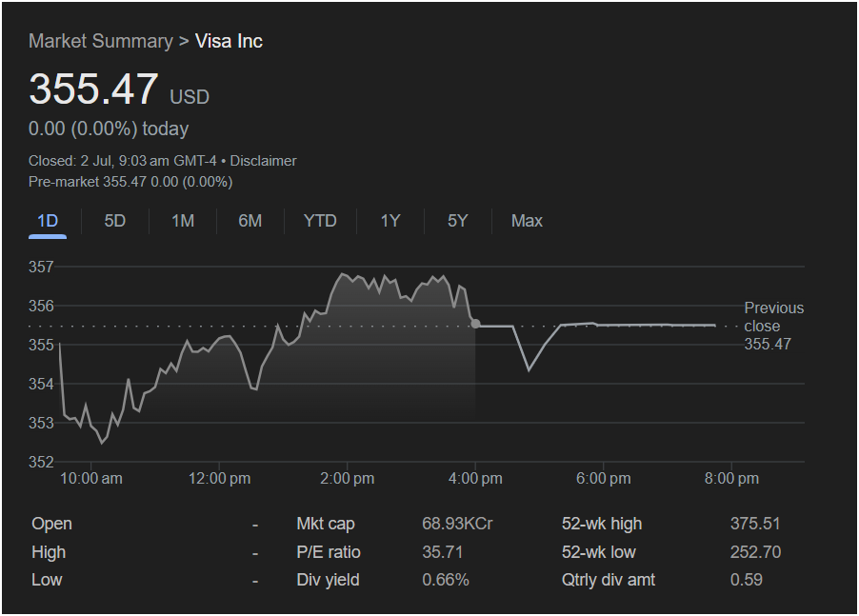
Task: Select the YTD range tab
Action: point(320,221)
